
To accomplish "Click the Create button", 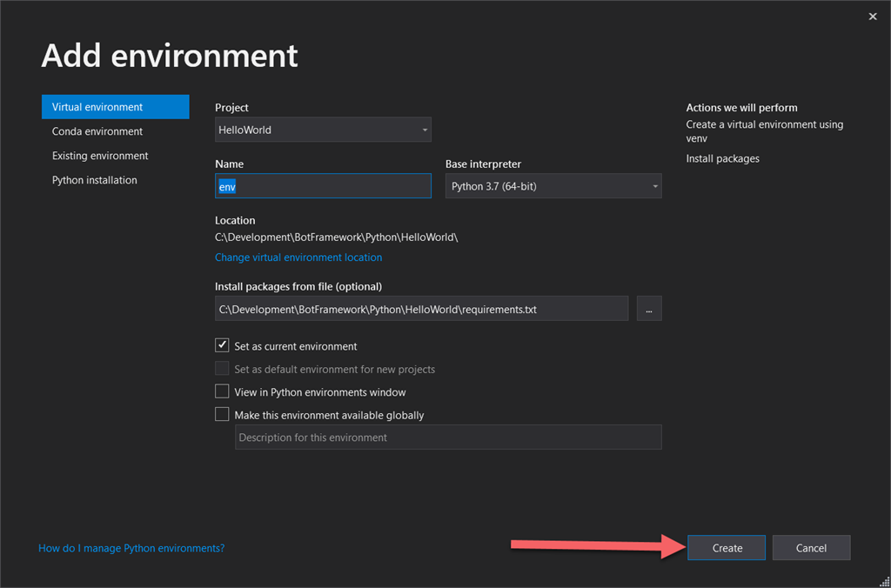I will point(727,548).
